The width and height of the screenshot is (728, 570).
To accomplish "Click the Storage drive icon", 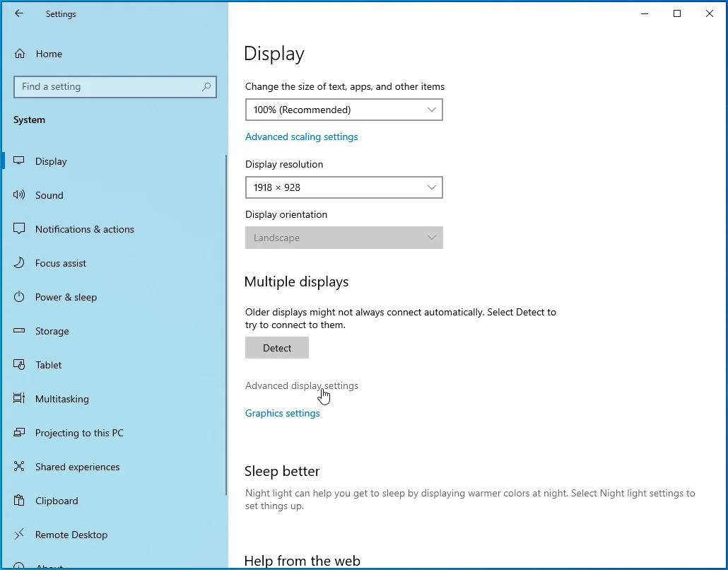I will point(19,331).
